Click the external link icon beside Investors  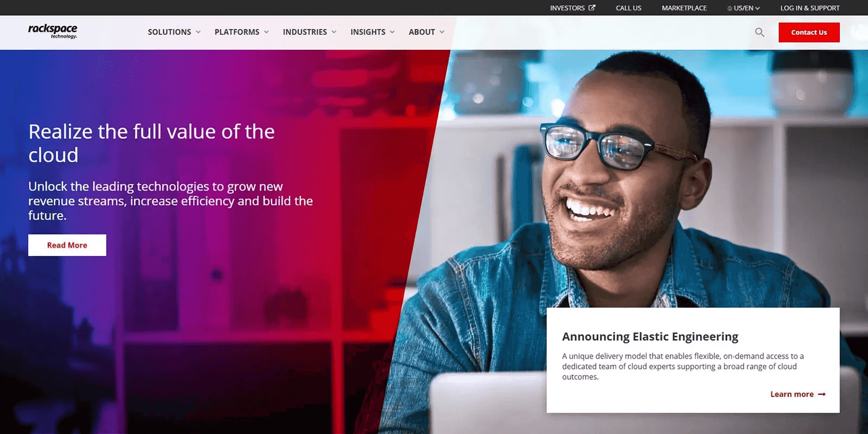[592, 8]
